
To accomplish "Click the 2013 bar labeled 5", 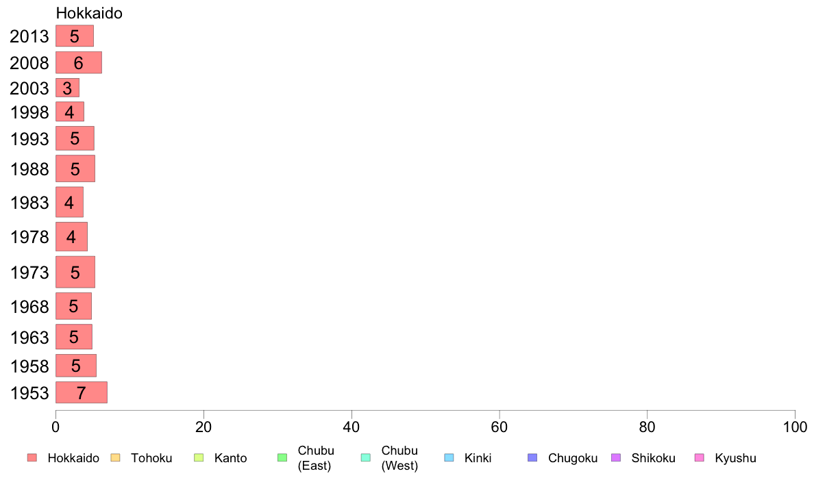I will click(x=75, y=36).
